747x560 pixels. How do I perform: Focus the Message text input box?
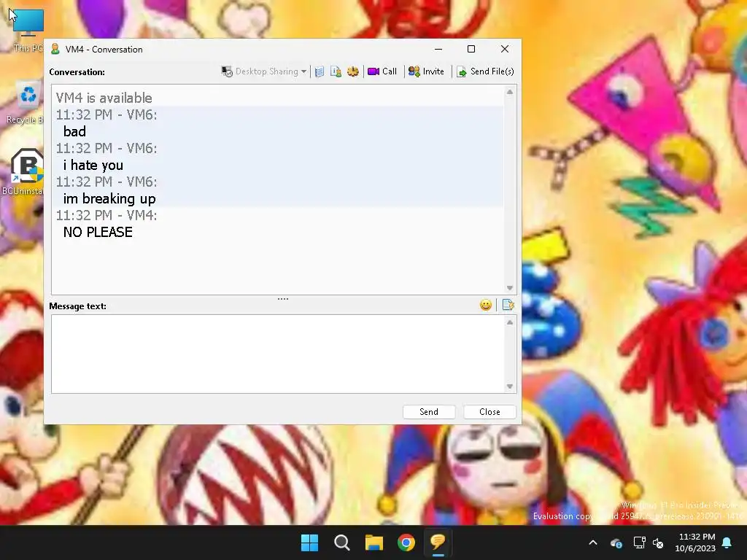(278, 354)
